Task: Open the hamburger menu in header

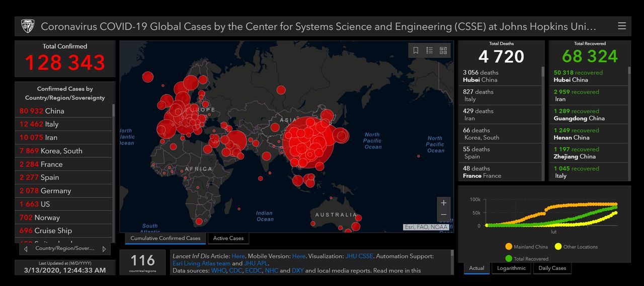Action: click(x=622, y=26)
